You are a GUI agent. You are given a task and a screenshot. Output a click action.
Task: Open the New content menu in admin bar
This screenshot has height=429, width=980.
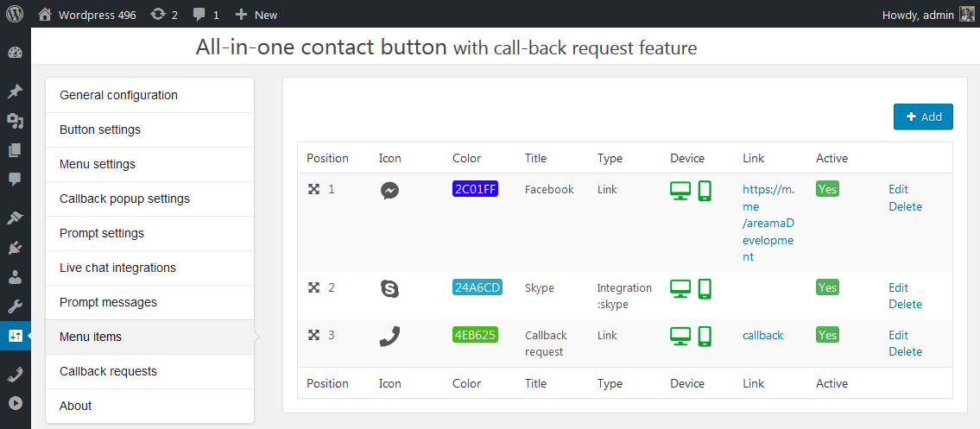(x=256, y=15)
